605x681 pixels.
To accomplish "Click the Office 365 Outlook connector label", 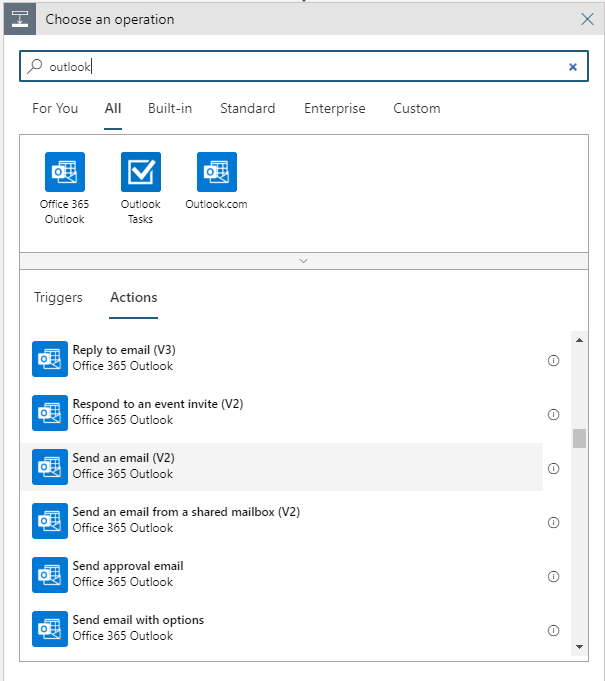I will point(65,212).
